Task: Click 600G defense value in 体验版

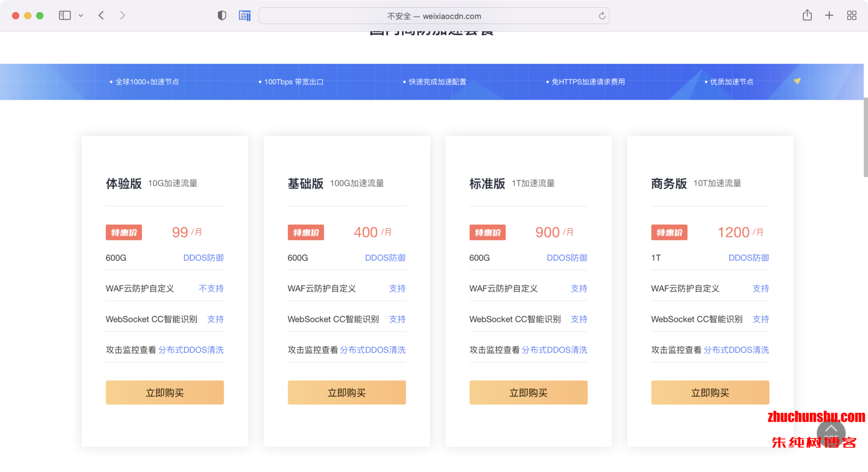Action: 116,258
